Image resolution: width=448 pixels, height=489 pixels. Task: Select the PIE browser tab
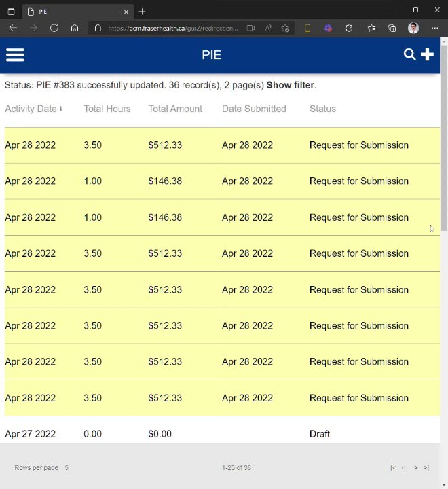point(75,12)
